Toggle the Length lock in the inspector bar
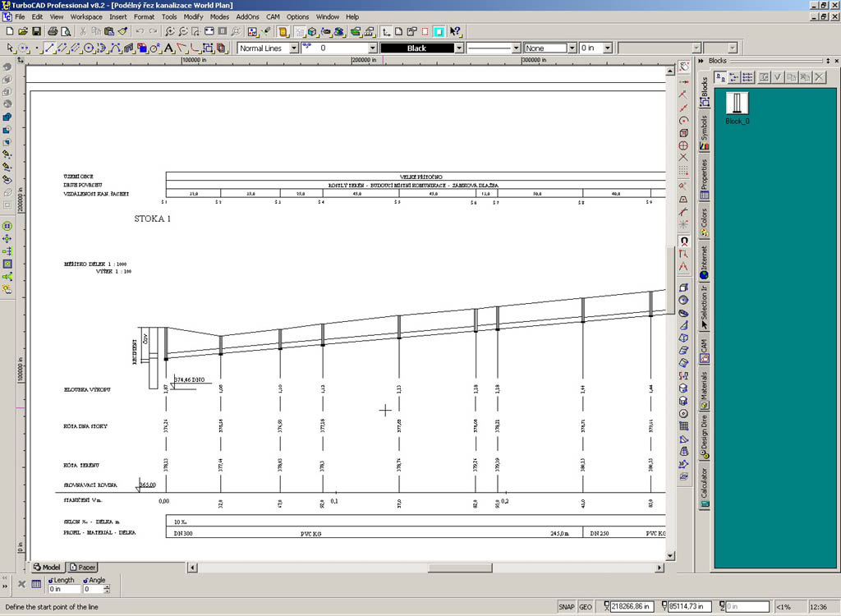The width and height of the screenshot is (841, 616). coord(52,580)
